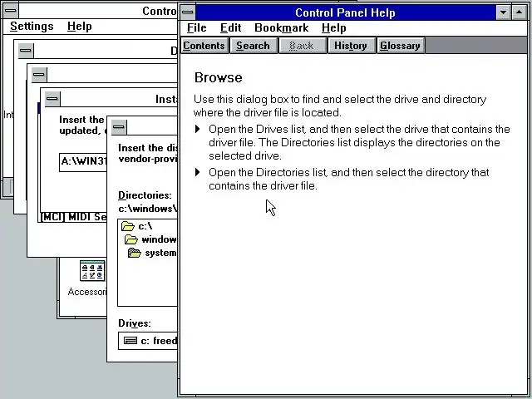This screenshot has height=399, width=532.
Task: Click the Browse heading in help text
Action: coord(218,77)
